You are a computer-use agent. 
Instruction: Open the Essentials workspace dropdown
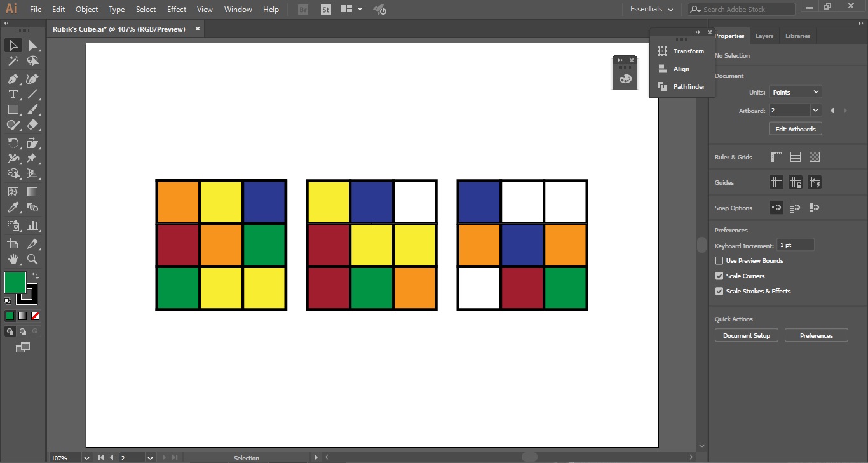(652, 9)
